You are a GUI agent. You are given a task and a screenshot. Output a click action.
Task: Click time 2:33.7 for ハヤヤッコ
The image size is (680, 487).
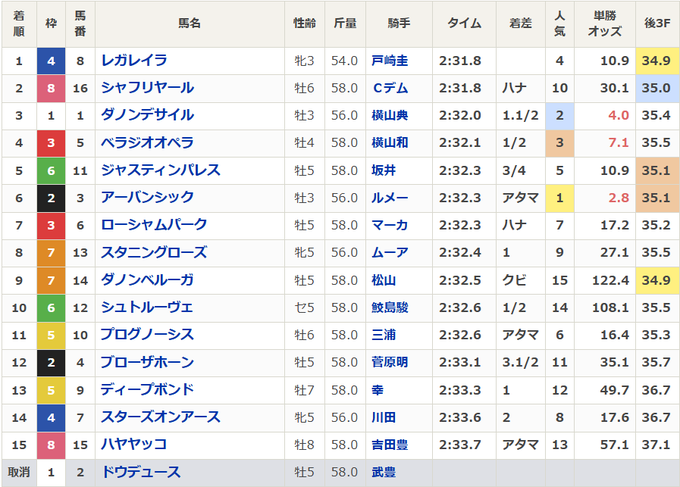click(460, 445)
